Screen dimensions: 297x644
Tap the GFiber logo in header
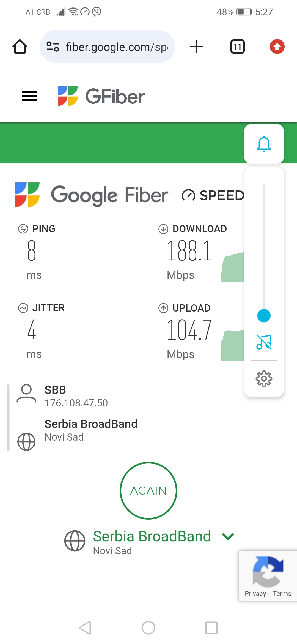(x=101, y=96)
